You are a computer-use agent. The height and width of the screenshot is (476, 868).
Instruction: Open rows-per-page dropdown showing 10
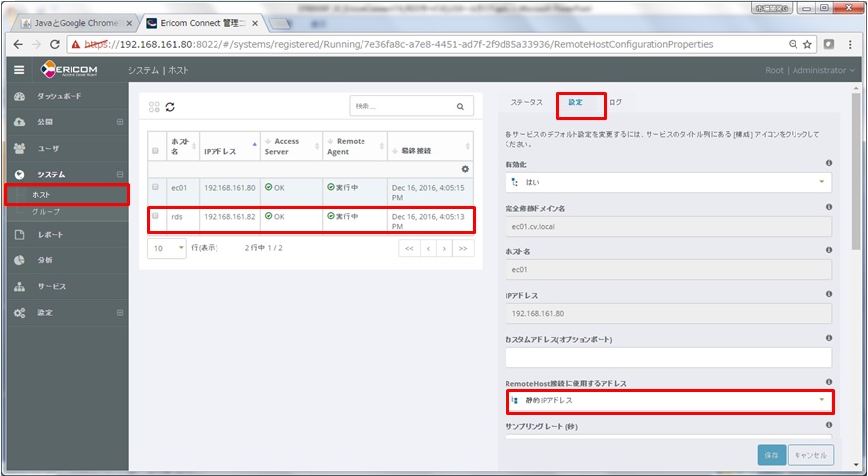pyautogui.click(x=166, y=247)
